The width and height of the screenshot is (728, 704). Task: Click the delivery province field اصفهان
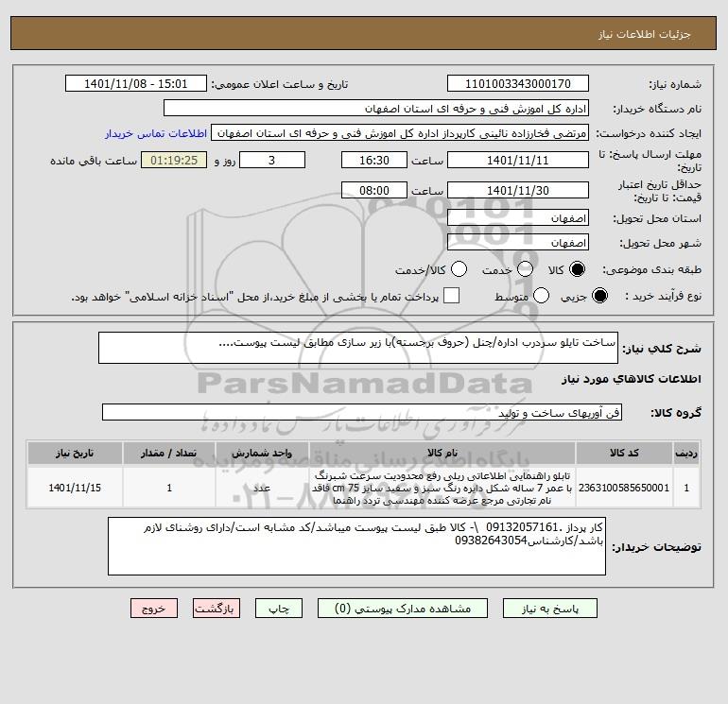click(x=518, y=217)
